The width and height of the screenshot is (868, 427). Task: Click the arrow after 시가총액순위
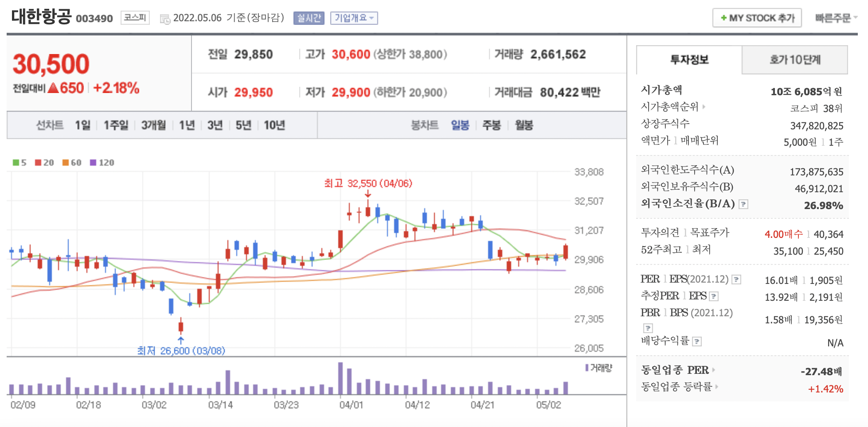click(704, 107)
